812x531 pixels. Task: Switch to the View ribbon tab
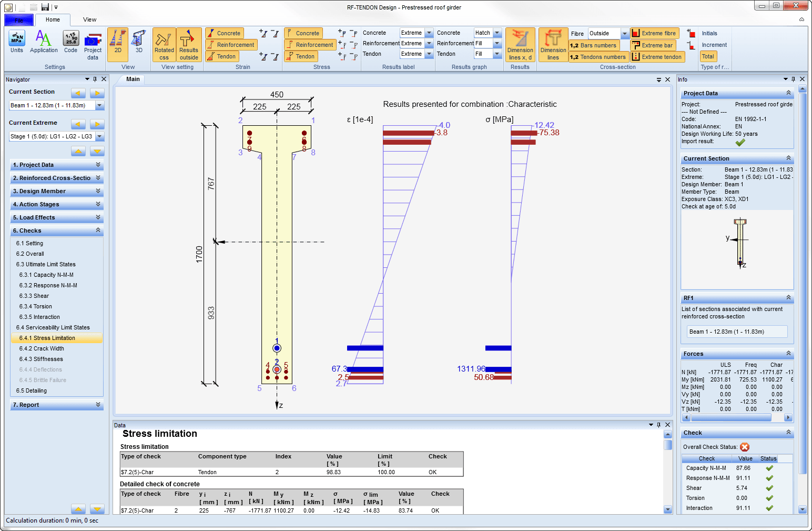[89, 19]
